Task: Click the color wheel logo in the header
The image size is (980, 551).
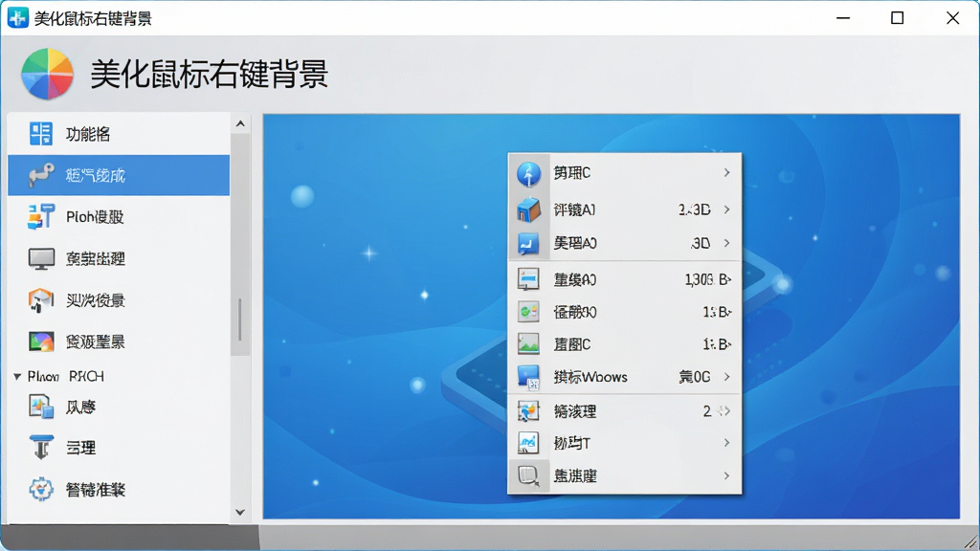Action: tap(48, 74)
